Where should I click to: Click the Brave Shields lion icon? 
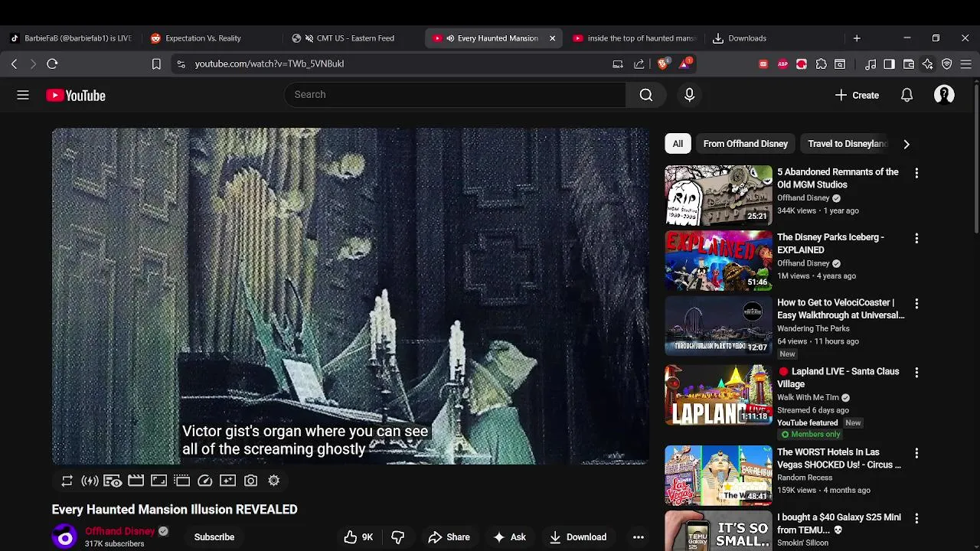[663, 64]
